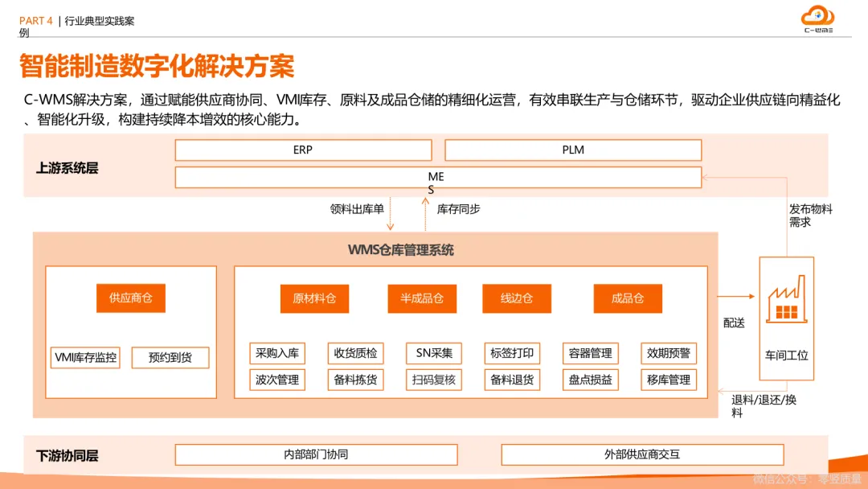Click the 退料/退还/换料 label
Viewport: 868px width, 489px height.
point(764,406)
